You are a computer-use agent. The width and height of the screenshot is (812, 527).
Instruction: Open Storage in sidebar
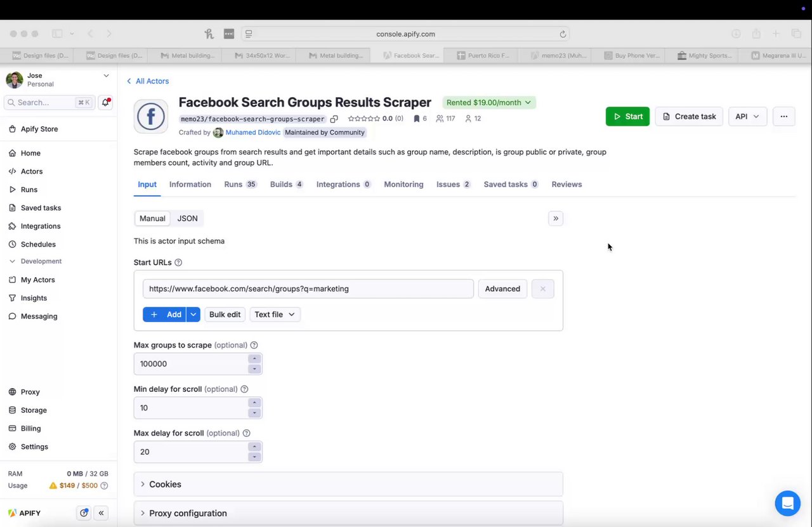click(x=34, y=410)
